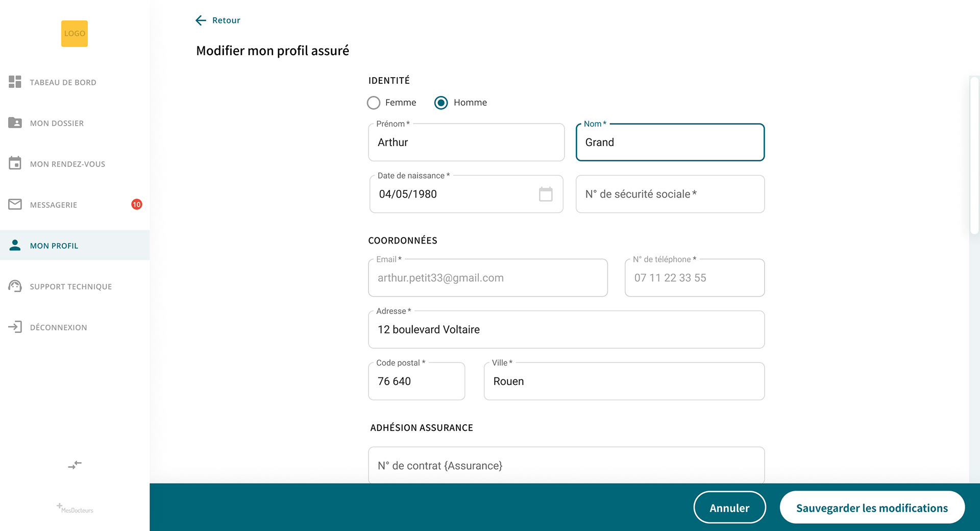This screenshot has height=531, width=980.
Task: Click the N° de contrat Assurance field
Action: [x=566, y=465]
